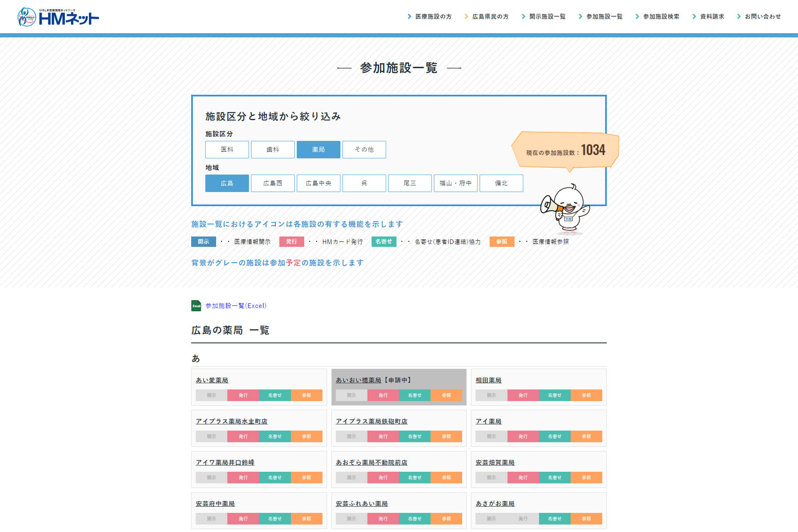Image resolution: width=798 pixels, height=532 pixels.
Task: Click the 歯科 facility filter button
Action: pos(272,149)
